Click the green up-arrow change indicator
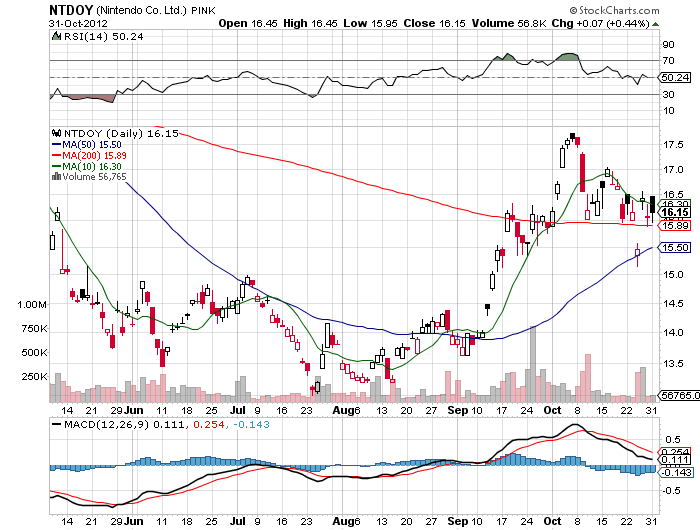This screenshot has height=530, width=700. coord(655,24)
